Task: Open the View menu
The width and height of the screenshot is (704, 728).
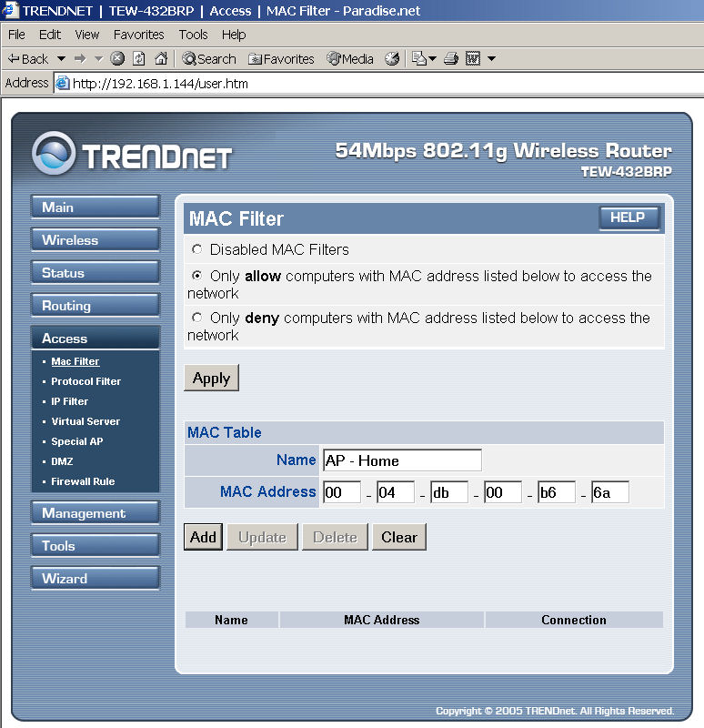Action: click(86, 35)
